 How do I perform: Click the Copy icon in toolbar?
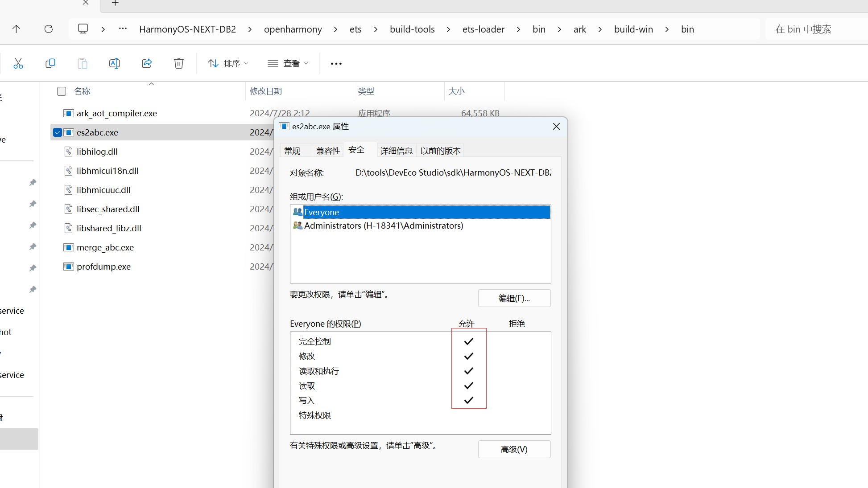click(50, 63)
